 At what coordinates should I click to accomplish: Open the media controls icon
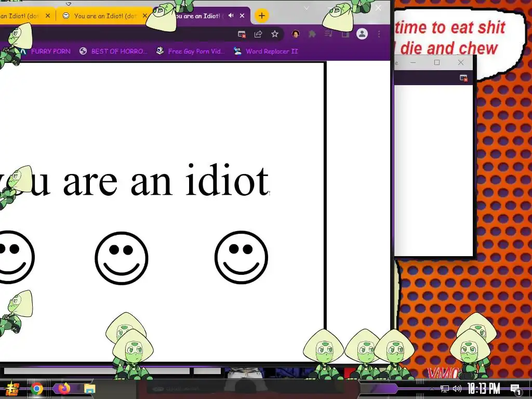(x=328, y=34)
